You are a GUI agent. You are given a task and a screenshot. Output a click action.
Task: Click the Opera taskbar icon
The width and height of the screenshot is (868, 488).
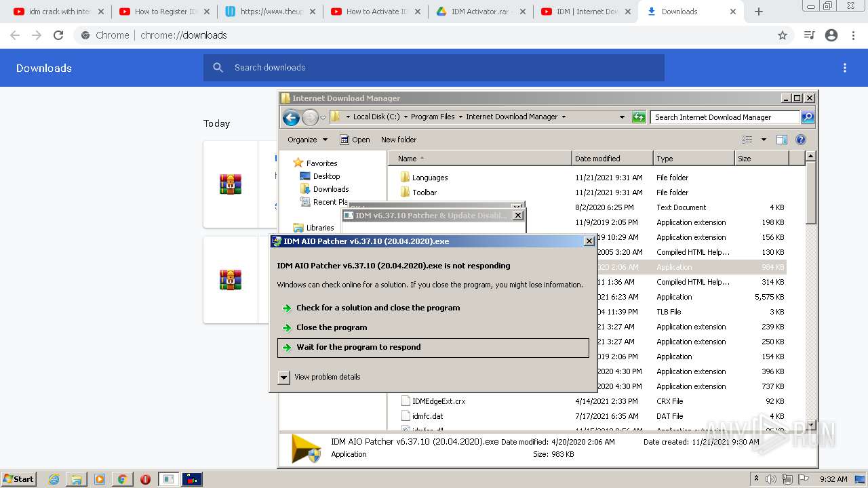click(145, 479)
